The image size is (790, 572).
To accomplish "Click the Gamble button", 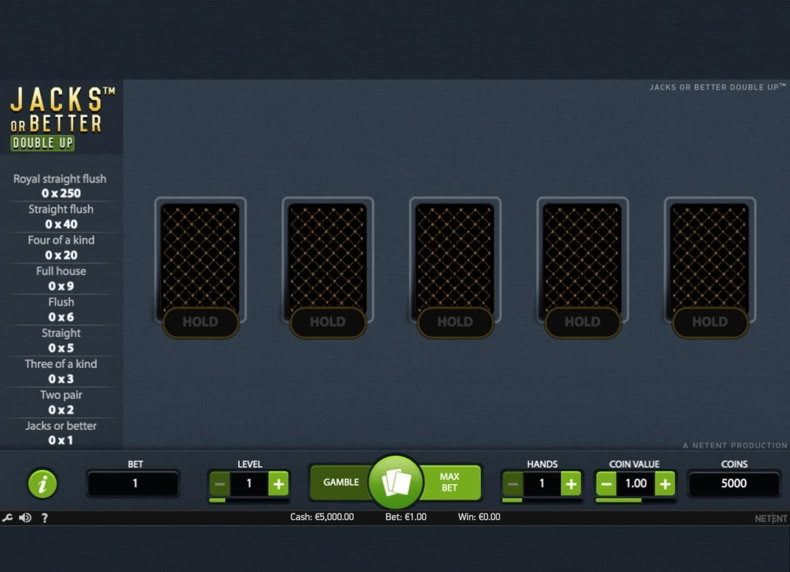I will click(x=341, y=482).
